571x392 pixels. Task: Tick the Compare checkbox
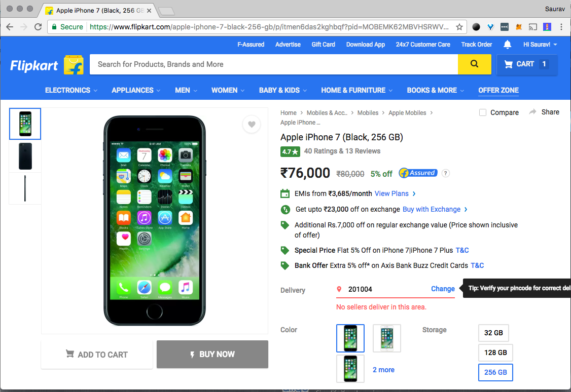coord(482,112)
